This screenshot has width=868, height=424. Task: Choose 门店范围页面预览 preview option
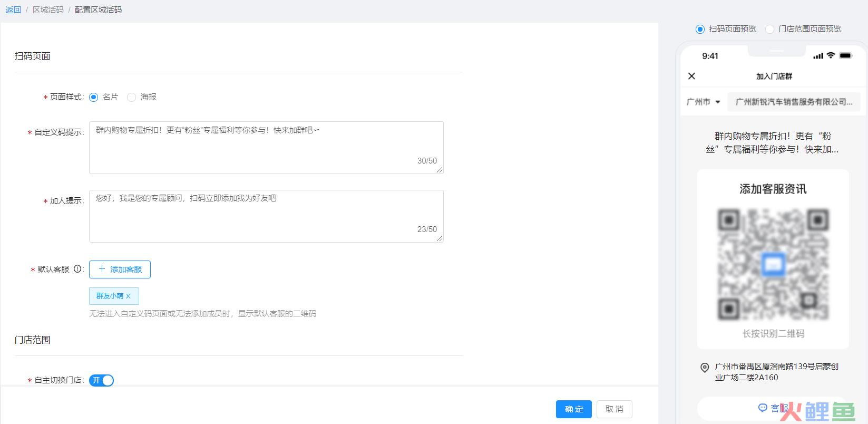click(769, 29)
